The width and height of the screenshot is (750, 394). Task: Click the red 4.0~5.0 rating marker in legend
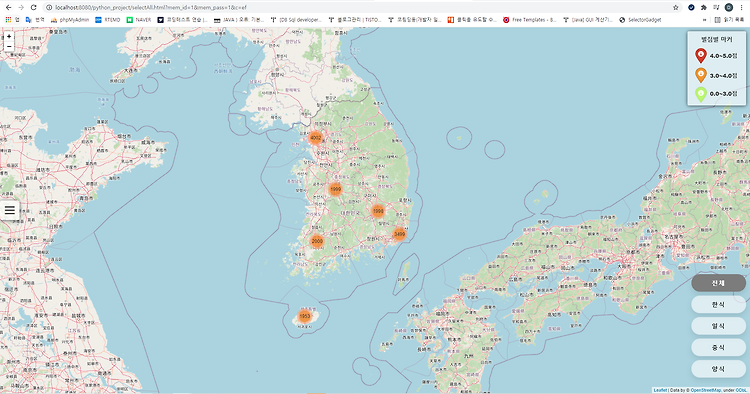[x=701, y=55]
